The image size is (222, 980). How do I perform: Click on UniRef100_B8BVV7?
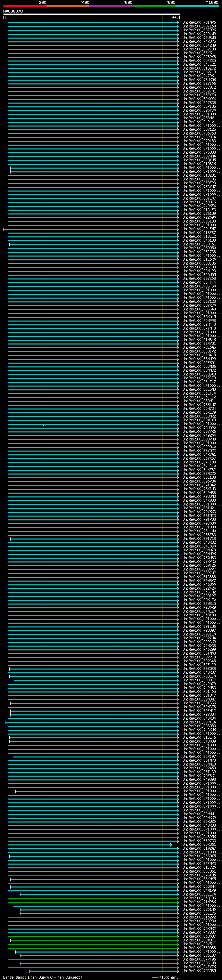pyautogui.click(x=199, y=569)
